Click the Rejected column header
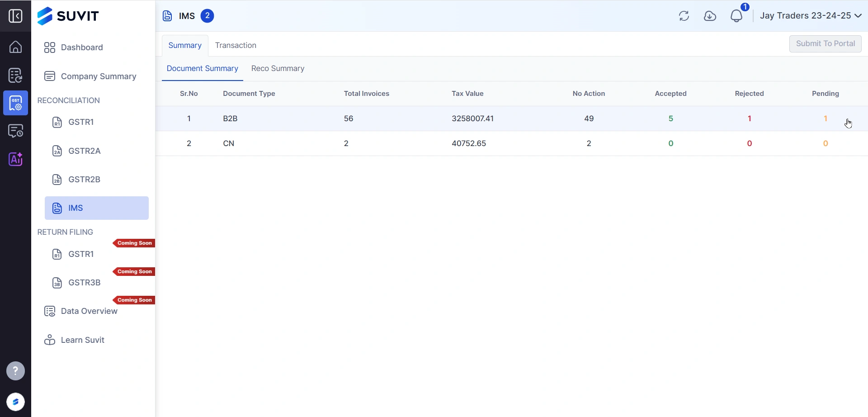The image size is (868, 417). coord(750,94)
